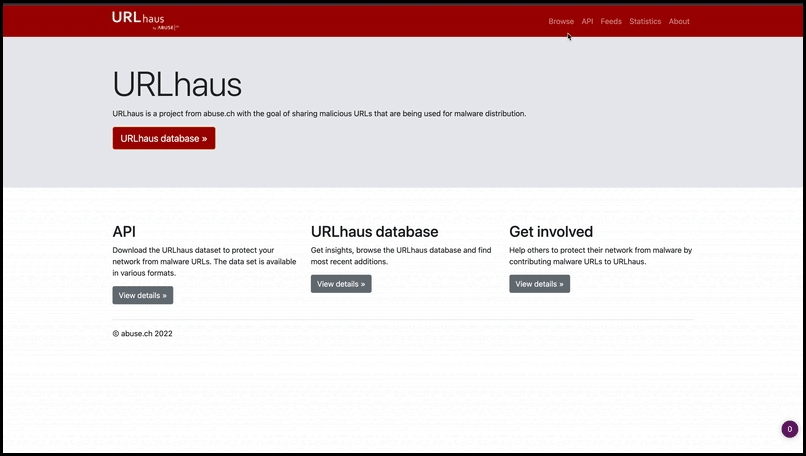Click the URLhaus logo in navbar
This screenshot has width=806, height=456.
point(145,20)
